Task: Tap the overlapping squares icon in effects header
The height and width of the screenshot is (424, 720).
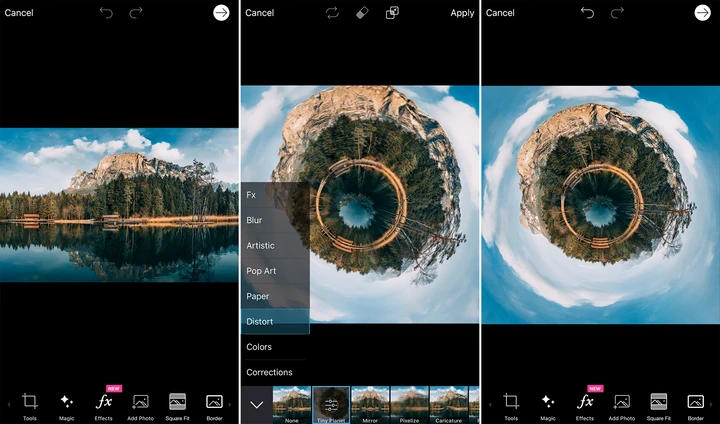Action: point(392,13)
